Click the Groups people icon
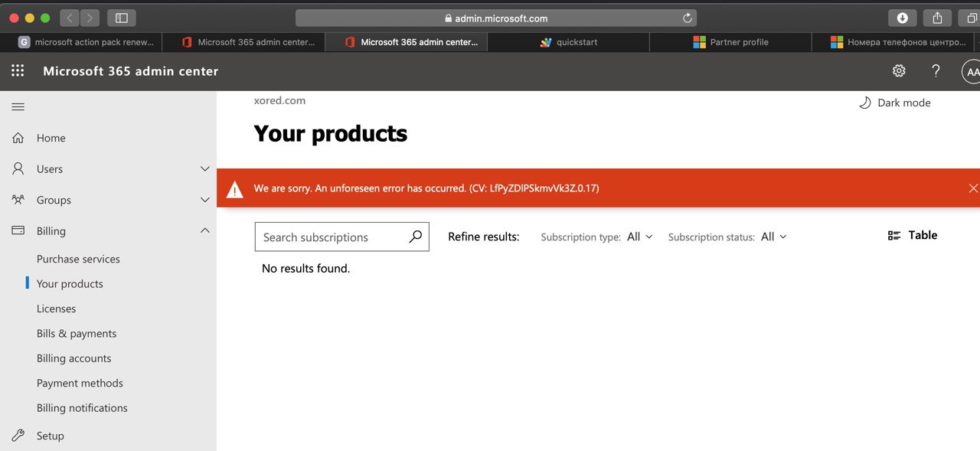The height and width of the screenshot is (451, 980). click(18, 200)
